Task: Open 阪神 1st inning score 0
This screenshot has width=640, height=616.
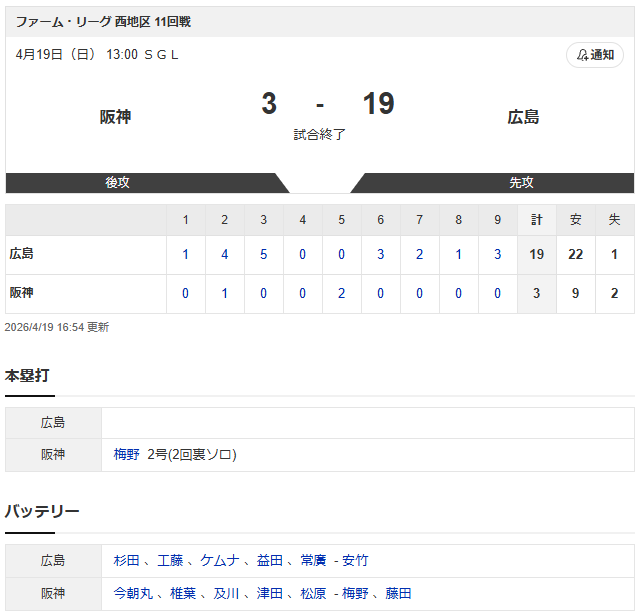Action: pyautogui.click(x=185, y=293)
